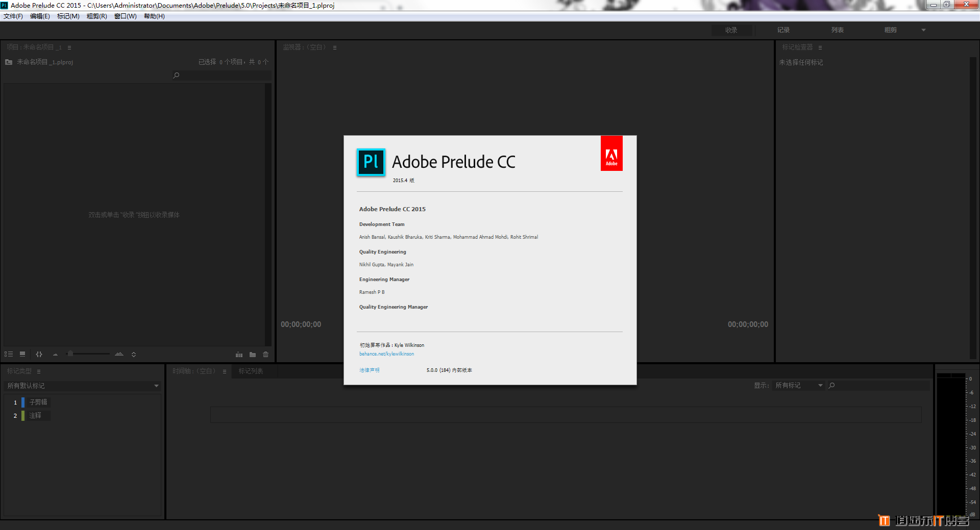Click the project folder icon

(9, 62)
